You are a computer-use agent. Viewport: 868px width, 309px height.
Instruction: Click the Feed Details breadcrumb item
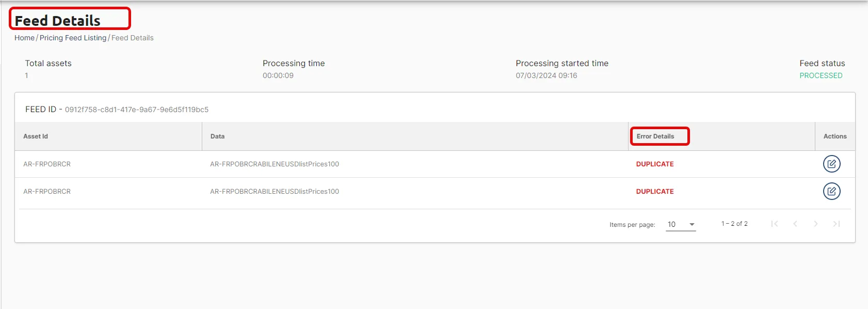(x=133, y=38)
